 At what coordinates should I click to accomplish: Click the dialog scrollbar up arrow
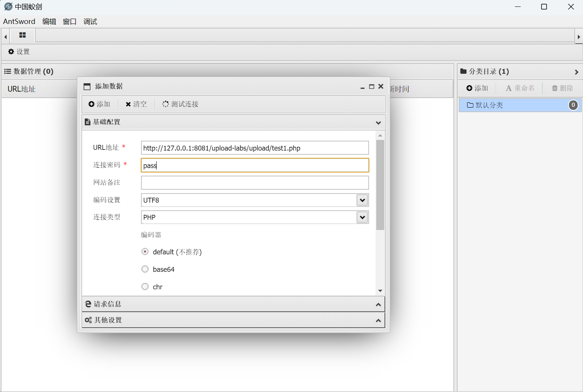[x=380, y=135]
